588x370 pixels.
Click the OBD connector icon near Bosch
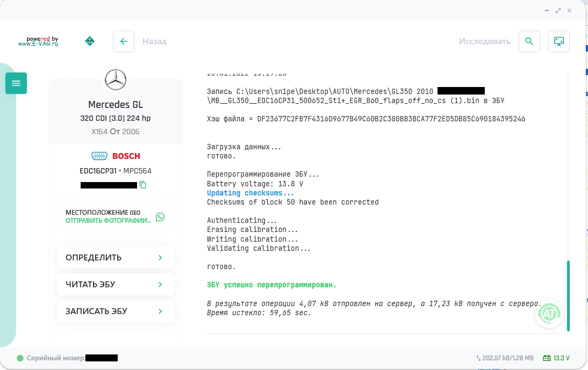[x=99, y=156]
